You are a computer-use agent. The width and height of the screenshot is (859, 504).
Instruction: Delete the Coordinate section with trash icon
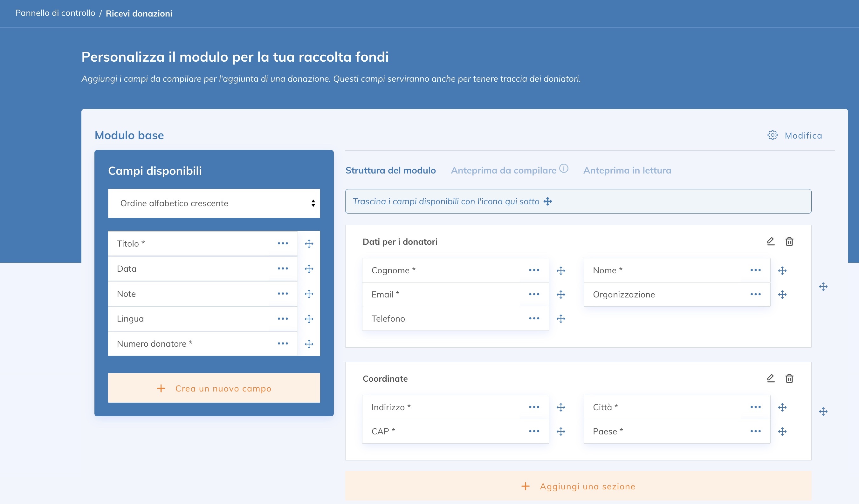coord(789,378)
